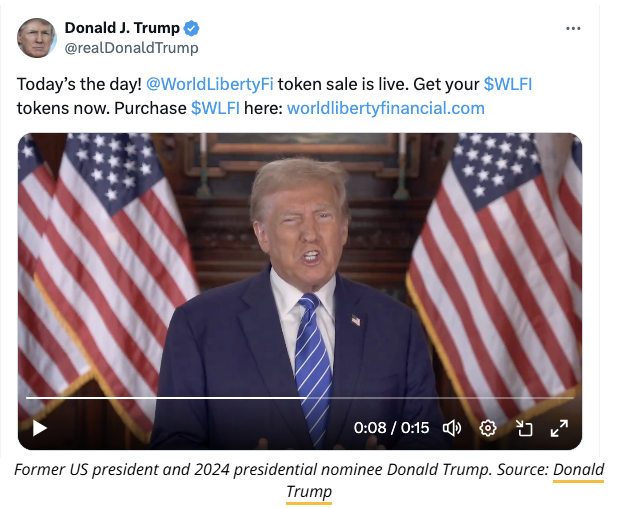Play the embedded video

tap(40, 428)
